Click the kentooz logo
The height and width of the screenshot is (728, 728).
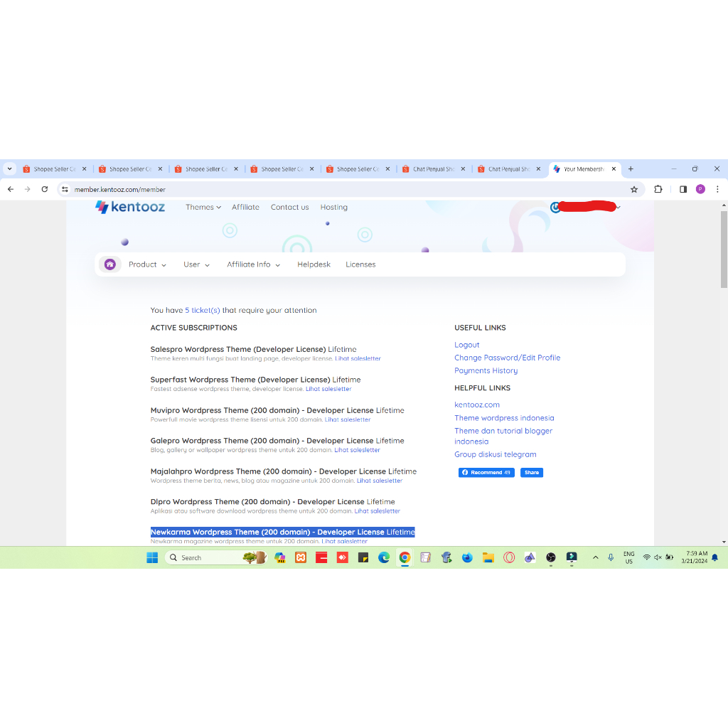coord(130,207)
